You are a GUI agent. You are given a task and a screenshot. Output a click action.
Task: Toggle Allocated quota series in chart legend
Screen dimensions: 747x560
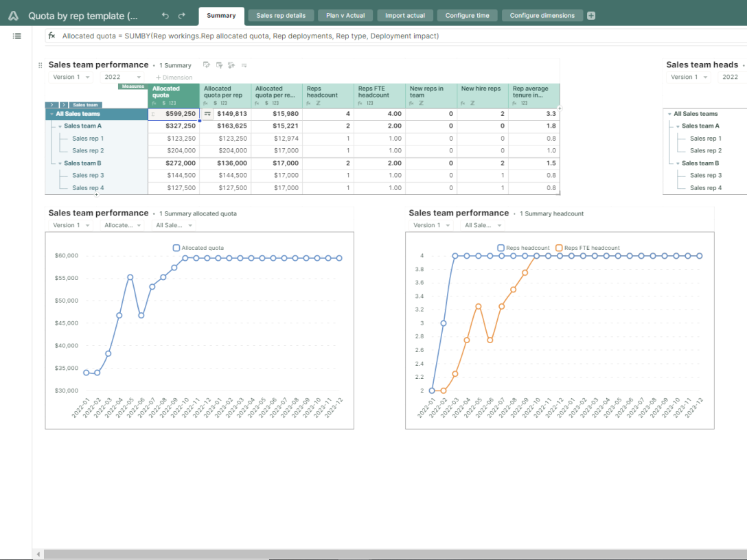tap(176, 248)
